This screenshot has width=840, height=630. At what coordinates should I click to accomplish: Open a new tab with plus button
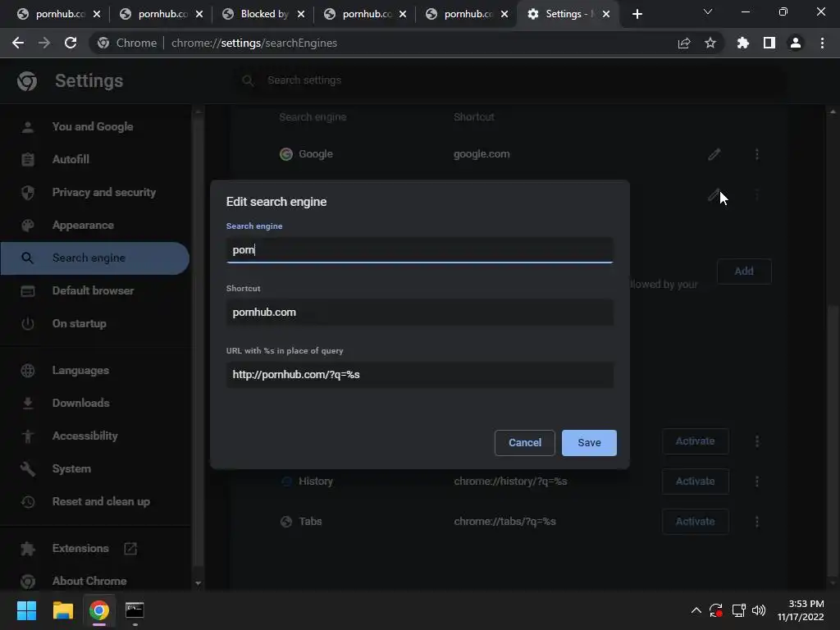pyautogui.click(x=637, y=14)
